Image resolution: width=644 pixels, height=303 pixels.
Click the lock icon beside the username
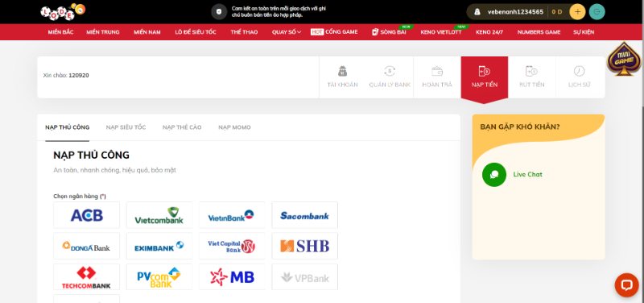point(477,12)
